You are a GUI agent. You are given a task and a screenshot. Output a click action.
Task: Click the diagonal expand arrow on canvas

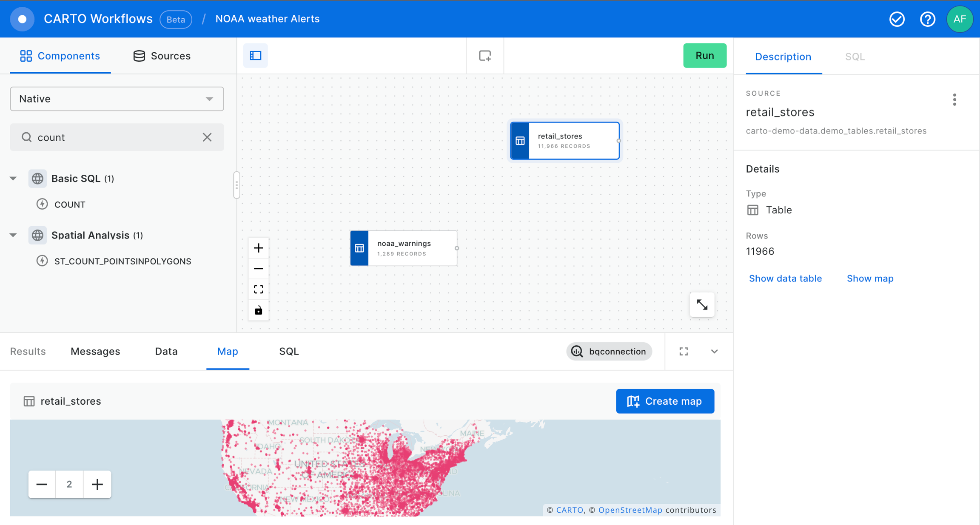pos(702,305)
